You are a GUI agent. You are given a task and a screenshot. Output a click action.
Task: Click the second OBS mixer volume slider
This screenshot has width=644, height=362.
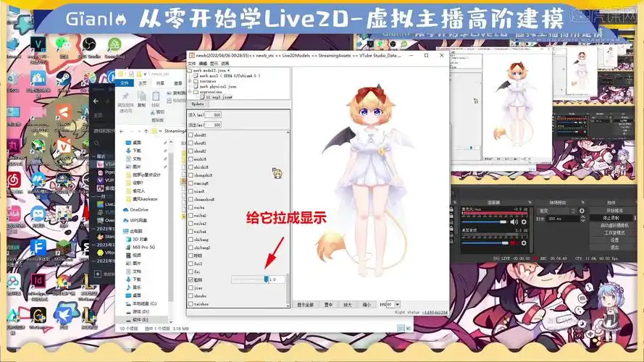pyautogui.click(x=485, y=243)
